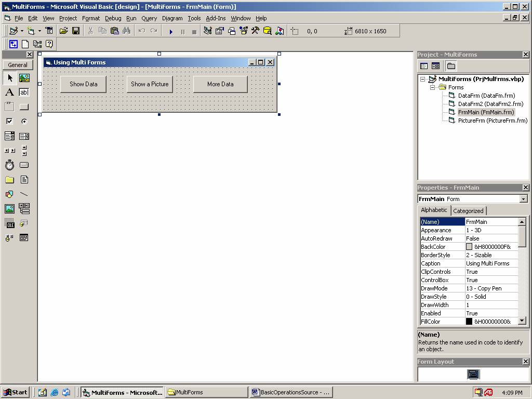Click the Save Project disk icon
This screenshot has width=532, height=399.
(76, 31)
